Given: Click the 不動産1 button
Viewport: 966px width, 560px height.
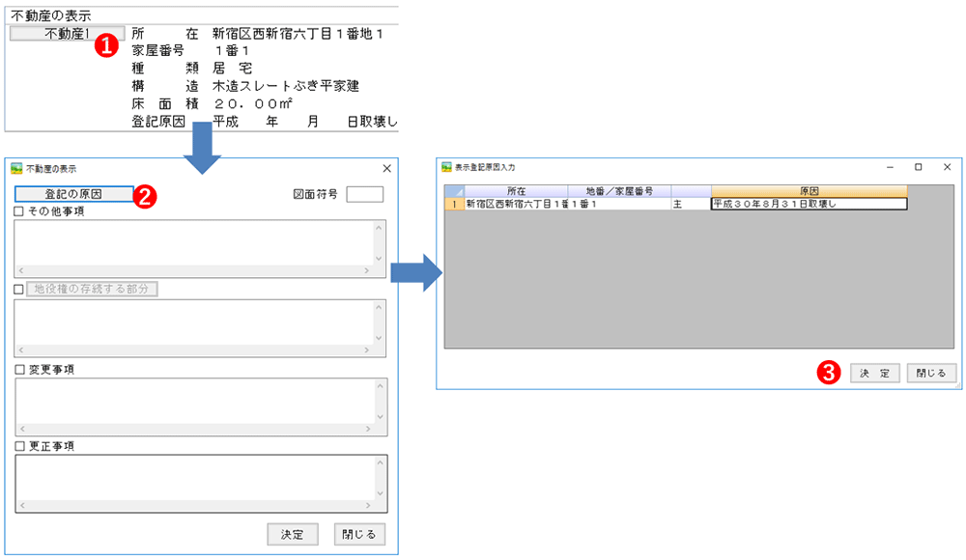Looking at the screenshot, I should 58,34.
